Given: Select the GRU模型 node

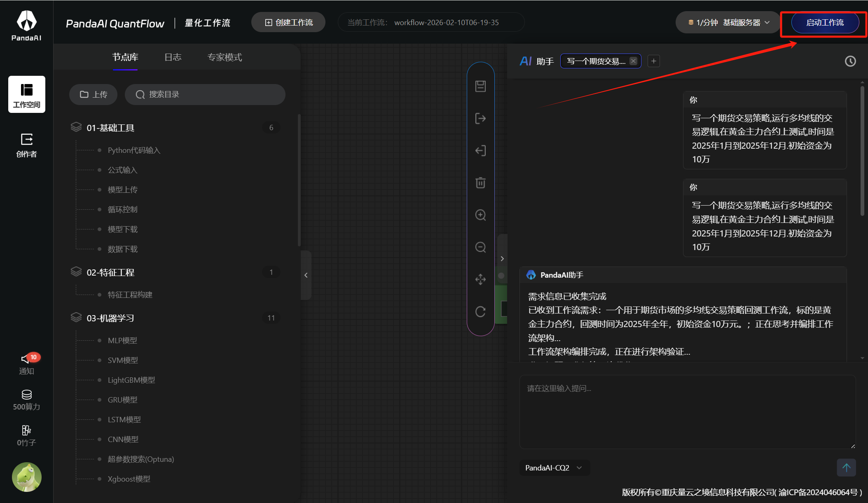Looking at the screenshot, I should point(122,400).
